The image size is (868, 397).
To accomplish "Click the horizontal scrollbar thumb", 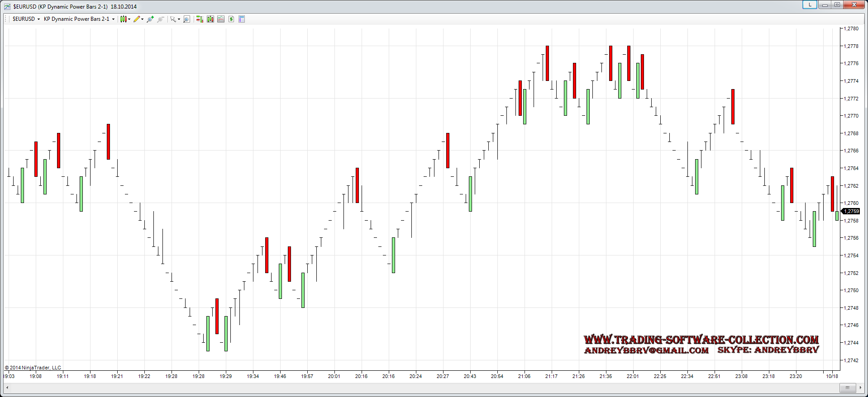I will point(847,388).
